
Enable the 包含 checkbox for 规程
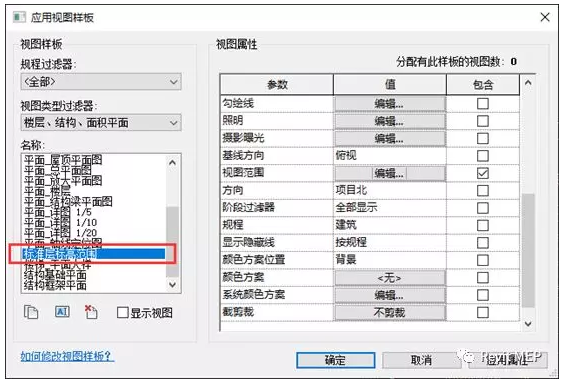pyautogui.click(x=482, y=226)
